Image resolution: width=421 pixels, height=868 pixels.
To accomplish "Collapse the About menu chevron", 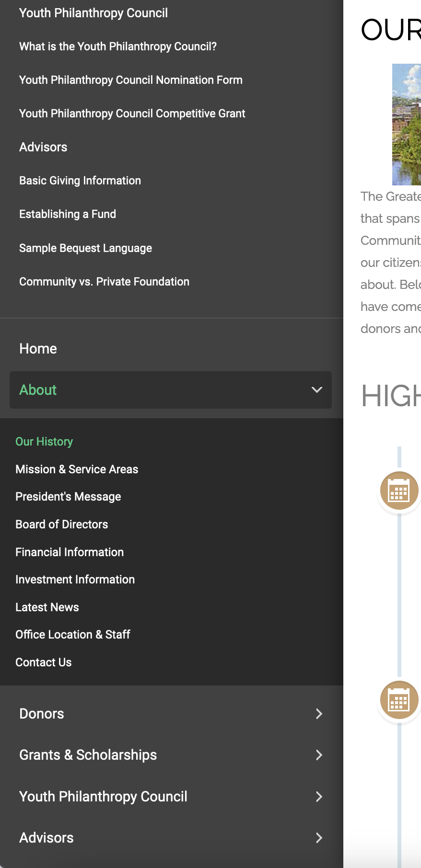I will 316,390.
